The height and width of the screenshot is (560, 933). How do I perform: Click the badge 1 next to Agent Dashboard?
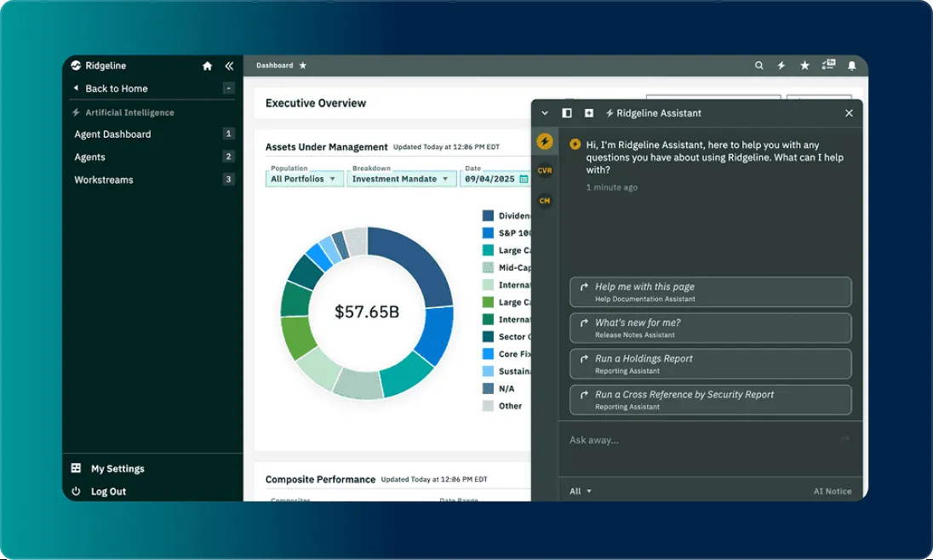(x=228, y=134)
